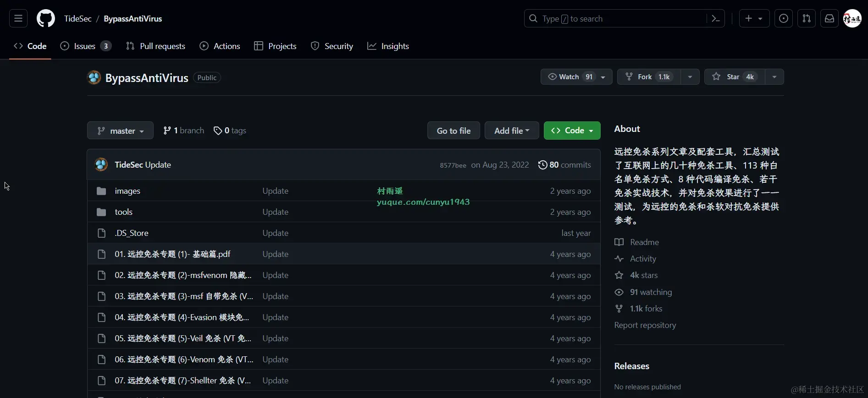Open the Issues inbox icon in header
868x398 pixels.
(x=784, y=19)
